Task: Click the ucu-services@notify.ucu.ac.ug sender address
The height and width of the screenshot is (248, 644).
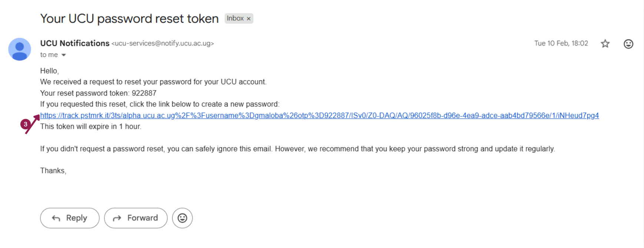Action: point(163,43)
